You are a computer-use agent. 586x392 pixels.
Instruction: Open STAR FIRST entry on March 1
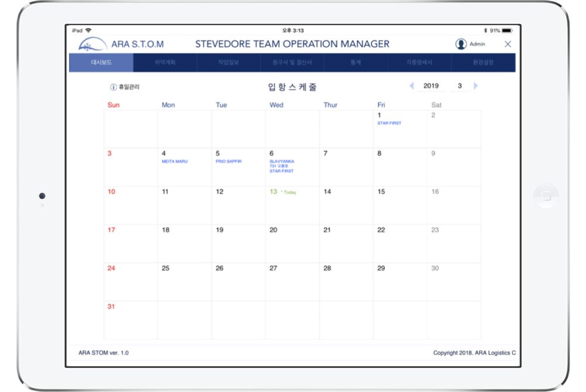(389, 123)
